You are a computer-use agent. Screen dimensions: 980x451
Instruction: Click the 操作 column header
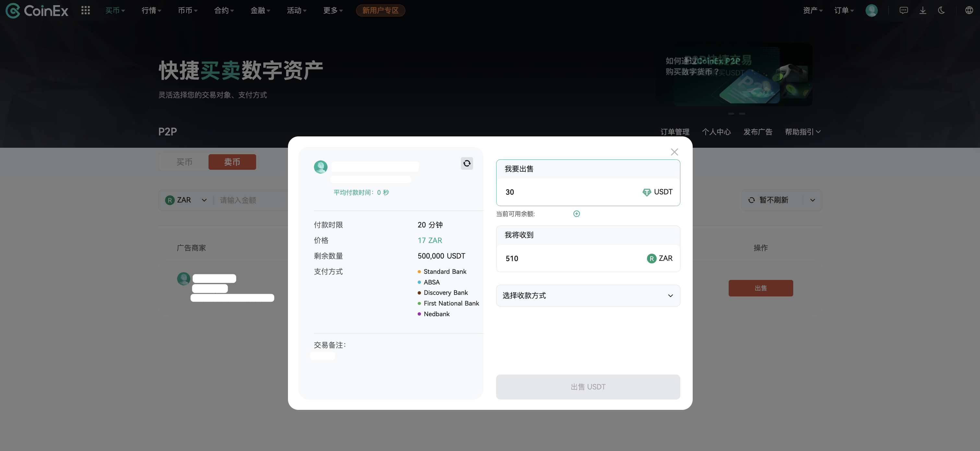coord(760,248)
